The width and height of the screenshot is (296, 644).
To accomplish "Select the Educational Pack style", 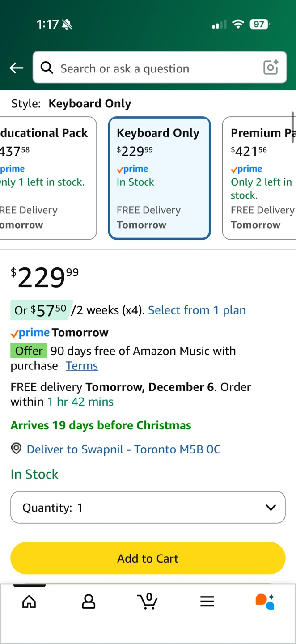I will point(47,178).
